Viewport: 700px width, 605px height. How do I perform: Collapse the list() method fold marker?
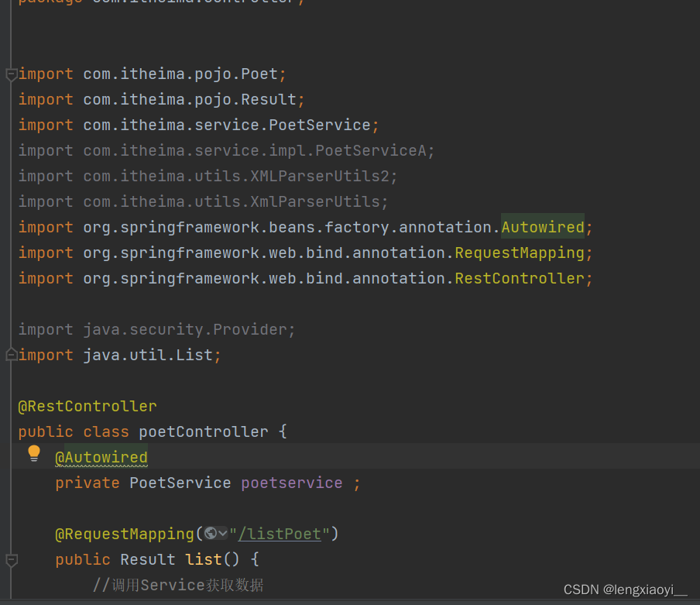12,560
